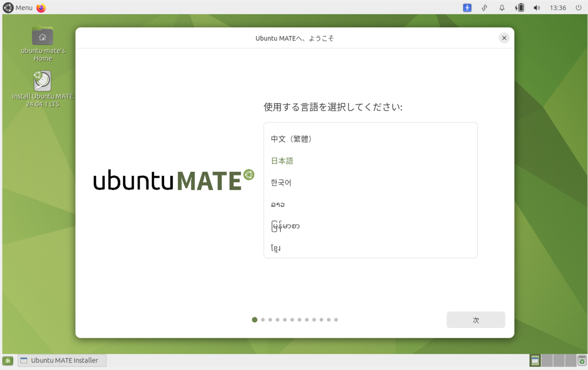Select 한국어 language
588x370 pixels.
pyautogui.click(x=370, y=183)
